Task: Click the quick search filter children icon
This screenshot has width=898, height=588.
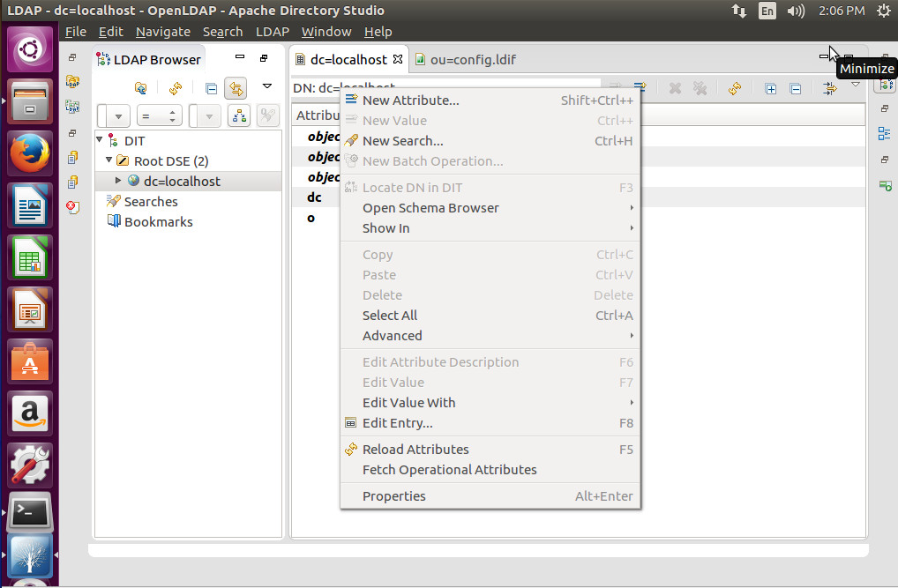Action: (x=238, y=115)
